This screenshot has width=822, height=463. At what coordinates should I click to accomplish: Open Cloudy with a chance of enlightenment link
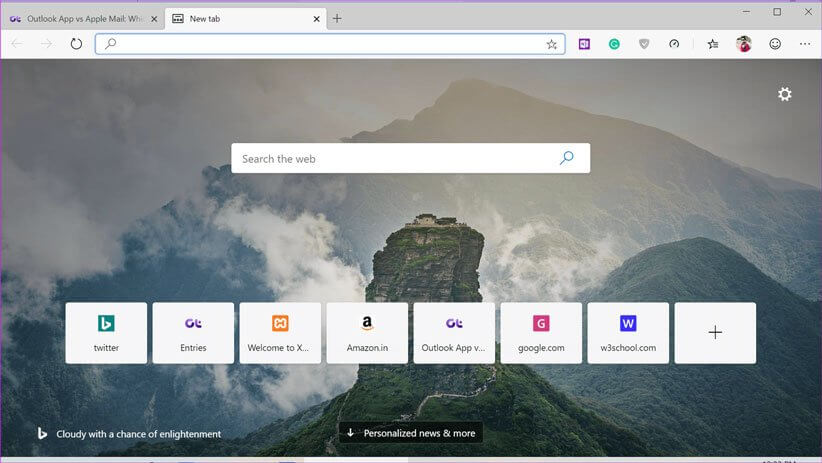[138, 434]
